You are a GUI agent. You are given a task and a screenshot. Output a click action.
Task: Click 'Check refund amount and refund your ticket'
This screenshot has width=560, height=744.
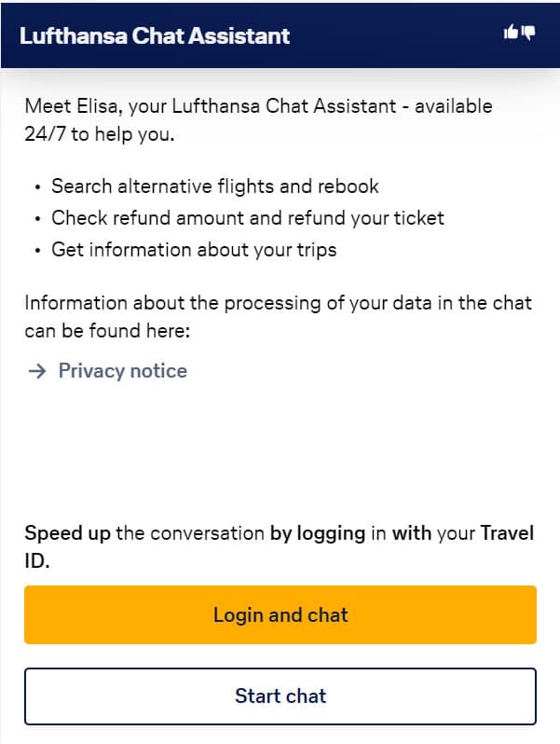pyautogui.click(x=247, y=218)
